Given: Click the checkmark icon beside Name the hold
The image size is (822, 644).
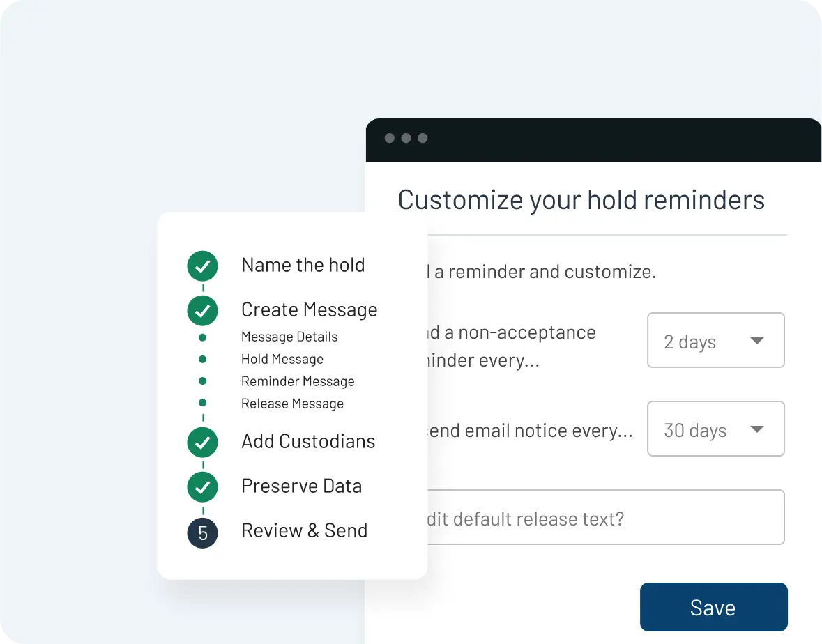Looking at the screenshot, I should [x=202, y=266].
